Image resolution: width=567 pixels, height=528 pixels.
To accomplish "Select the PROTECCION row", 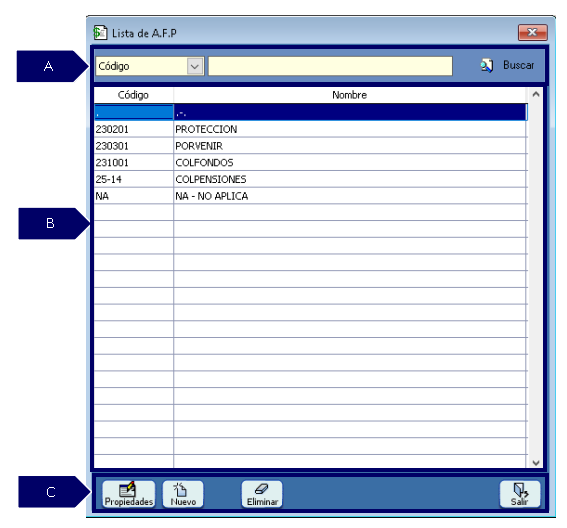I will [311, 129].
